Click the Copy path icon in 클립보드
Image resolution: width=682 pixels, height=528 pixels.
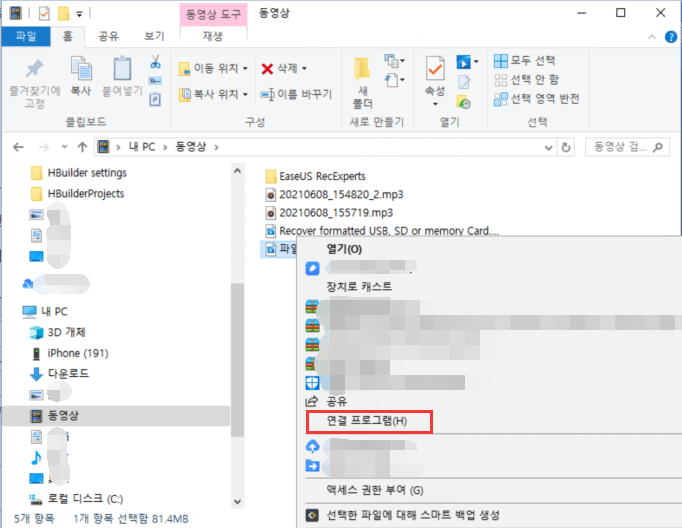click(x=155, y=81)
